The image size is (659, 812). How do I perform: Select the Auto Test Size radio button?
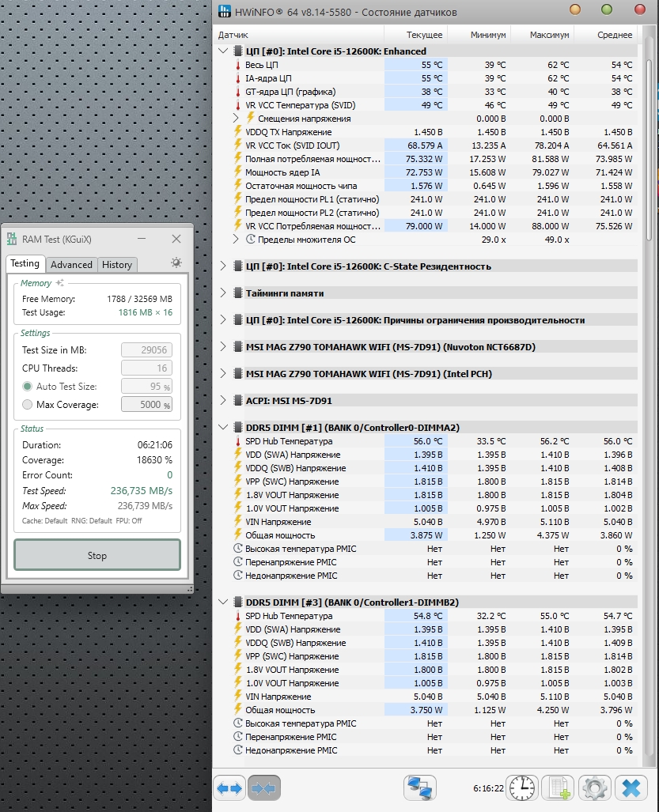[28, 387]
